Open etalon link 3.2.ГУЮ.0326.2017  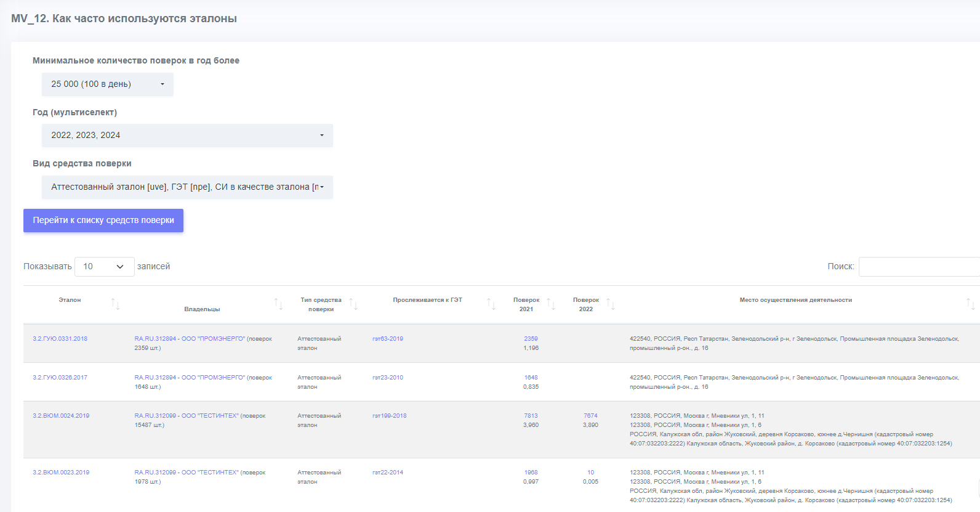point(60,378)
